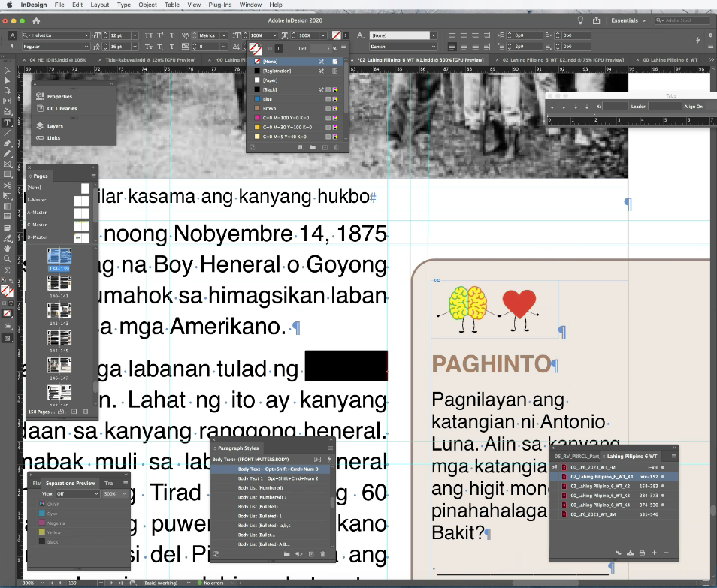Save the book in Book panel

(630, 553)
